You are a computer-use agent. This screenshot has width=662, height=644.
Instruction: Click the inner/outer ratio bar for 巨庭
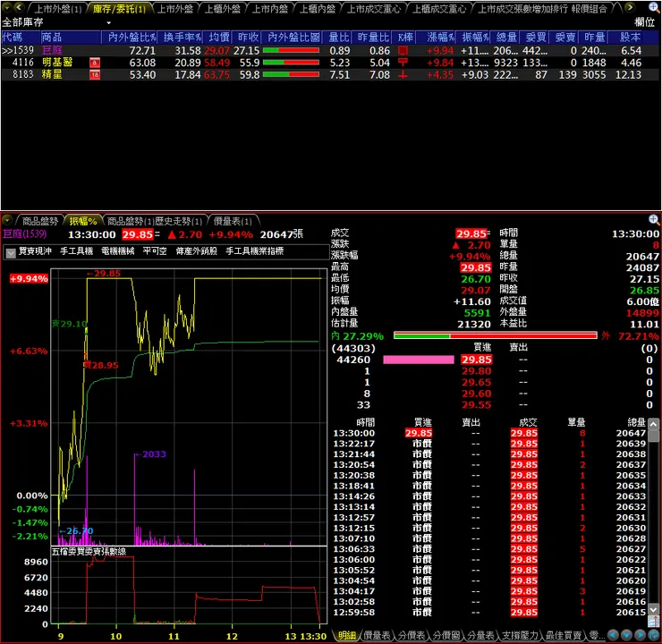[x=291, y=51]
